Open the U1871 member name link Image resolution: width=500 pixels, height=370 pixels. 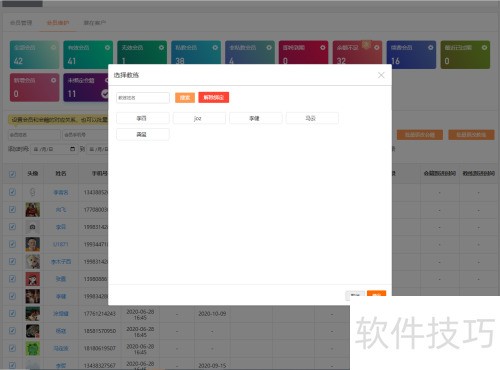(x=61, y=244)
